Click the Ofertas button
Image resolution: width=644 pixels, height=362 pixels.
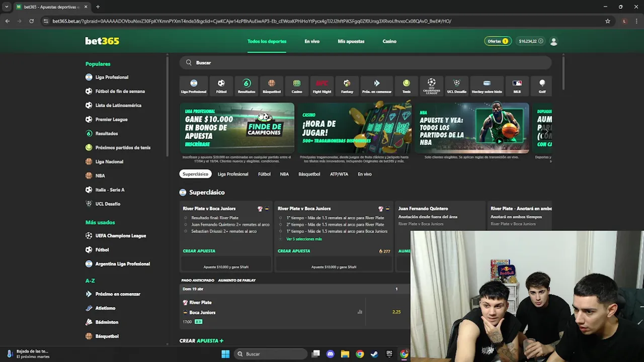(498, 41)
